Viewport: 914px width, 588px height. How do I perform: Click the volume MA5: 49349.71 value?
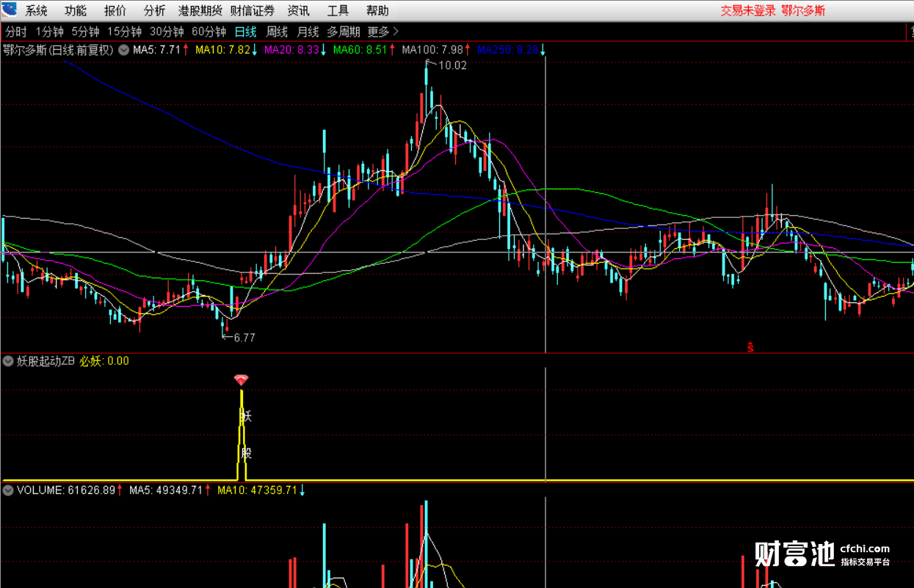[166, 490]
